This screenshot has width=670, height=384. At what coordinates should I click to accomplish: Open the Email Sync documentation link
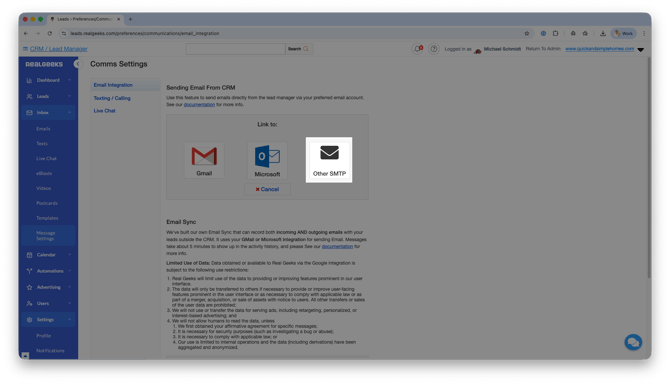point(337,246)
